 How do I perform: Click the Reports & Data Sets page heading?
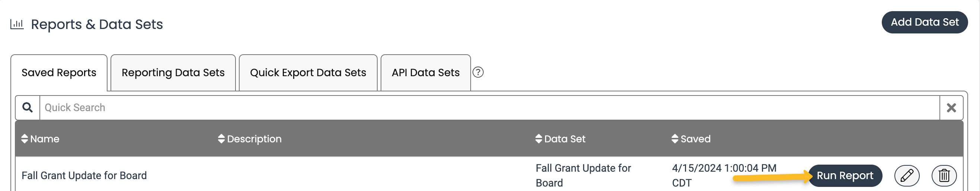(x=97, y=24)
